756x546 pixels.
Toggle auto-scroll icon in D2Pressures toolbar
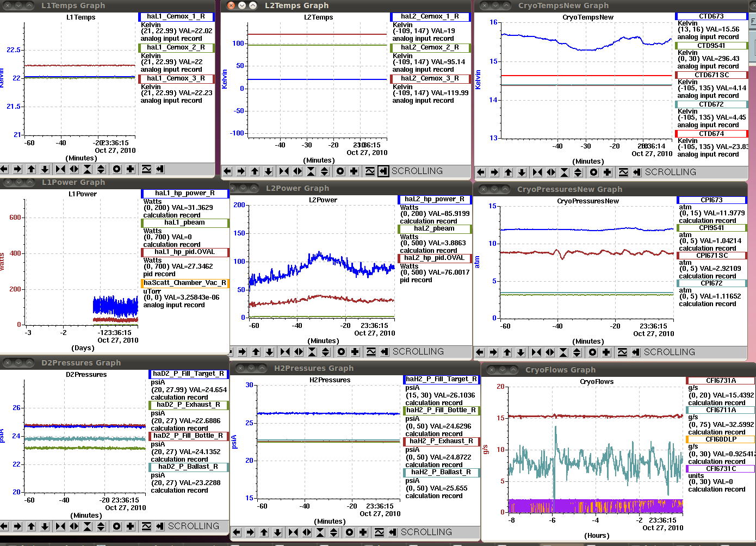[x=160, y=526]
